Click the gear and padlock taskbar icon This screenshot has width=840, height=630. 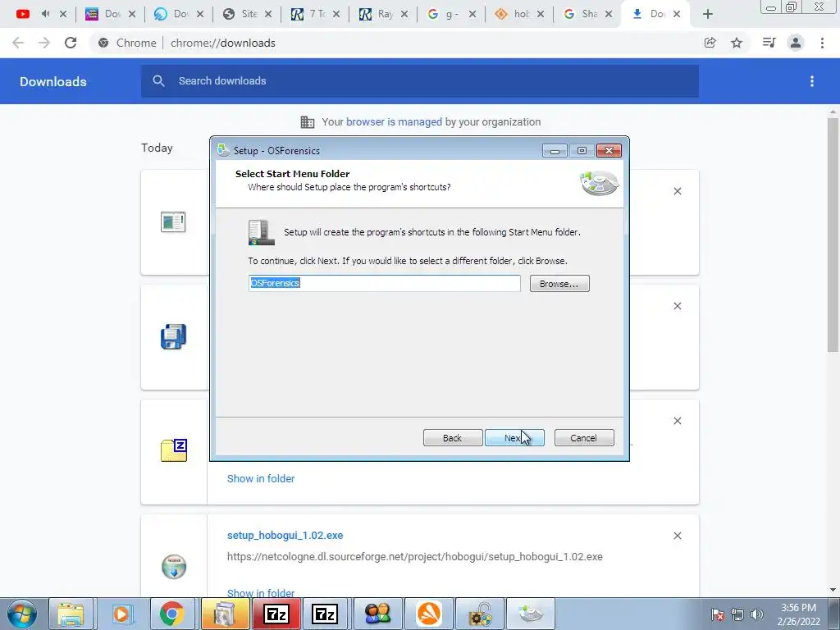(x=480, y=614)
